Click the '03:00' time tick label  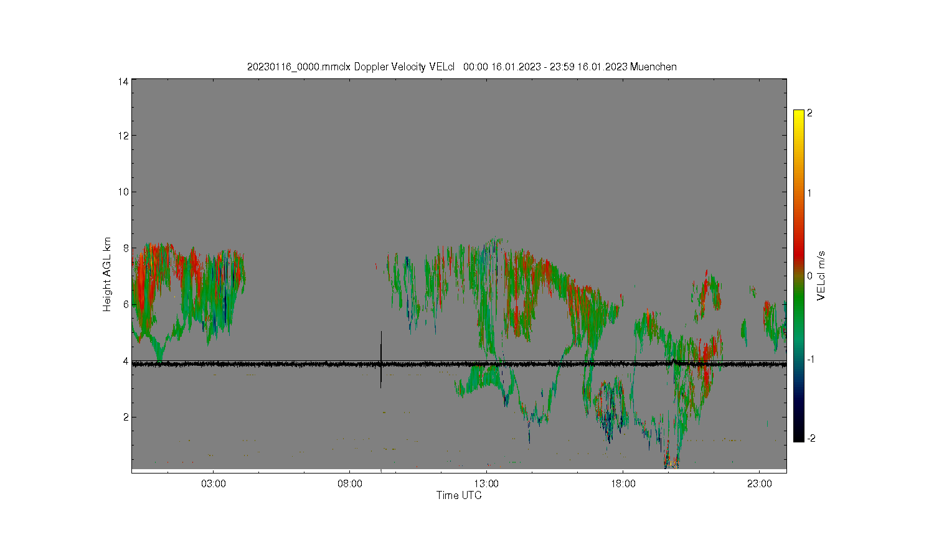[214, 484]
